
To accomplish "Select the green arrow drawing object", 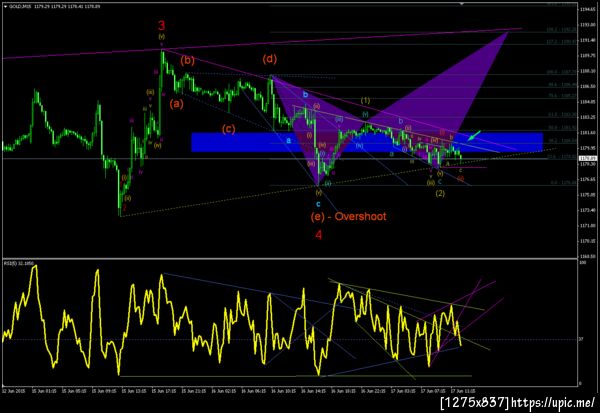I will 474,135.
